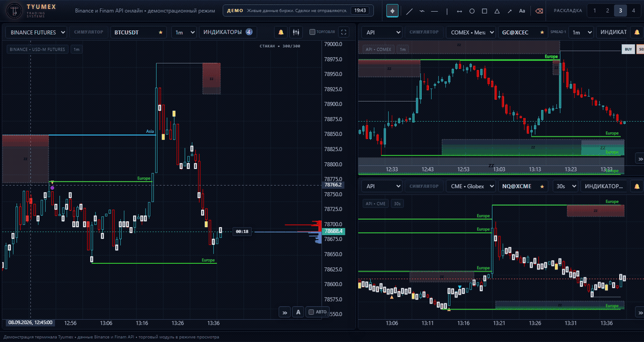This screenshot has height=342, width=644.
Task: Click the BUY button on GC chart
Action: pyautogui.click(x=627, y=49)
